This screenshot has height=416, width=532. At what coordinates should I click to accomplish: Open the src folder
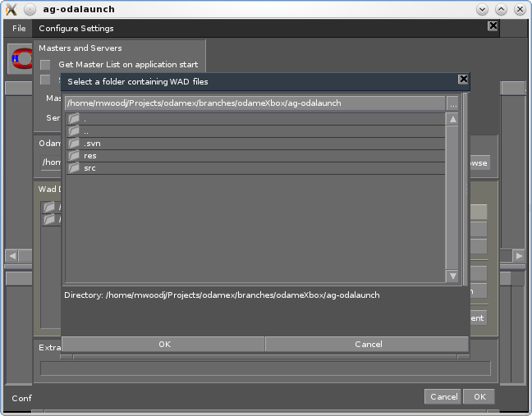coord(89,168)
